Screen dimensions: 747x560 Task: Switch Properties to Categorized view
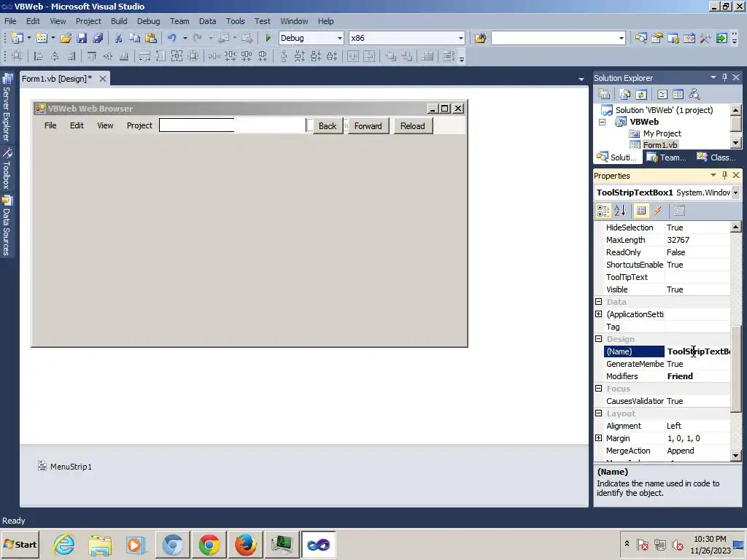pos(603,211)
